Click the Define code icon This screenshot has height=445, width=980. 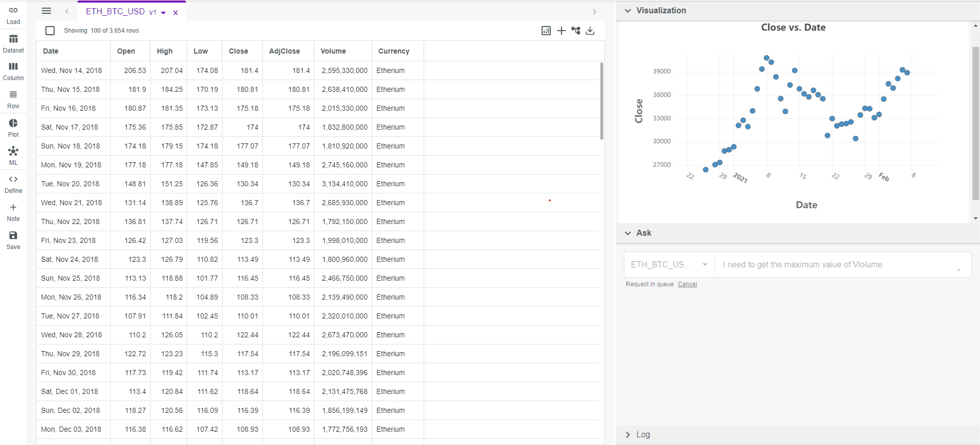(x=13, y=184)
